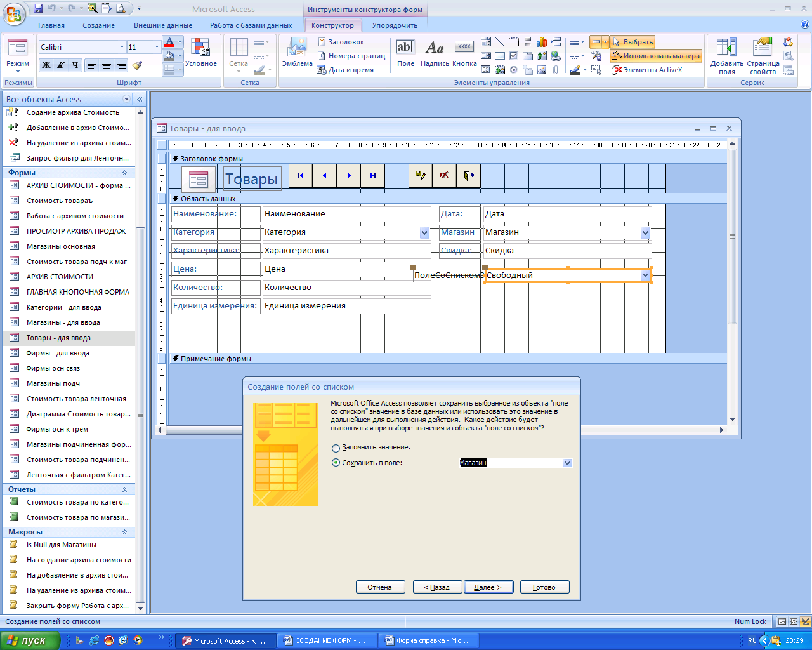Insert a chart control
The image size is (812, 650).
click(542, 42)
